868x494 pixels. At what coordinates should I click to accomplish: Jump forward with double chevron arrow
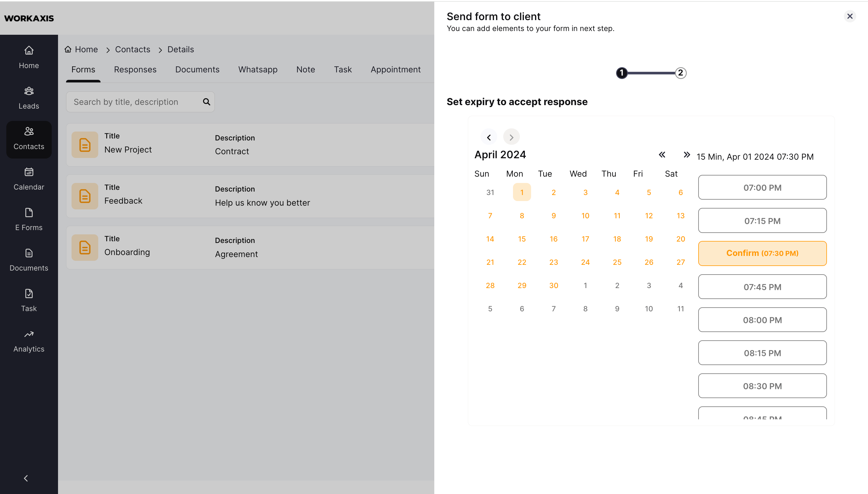click(686, 155)
